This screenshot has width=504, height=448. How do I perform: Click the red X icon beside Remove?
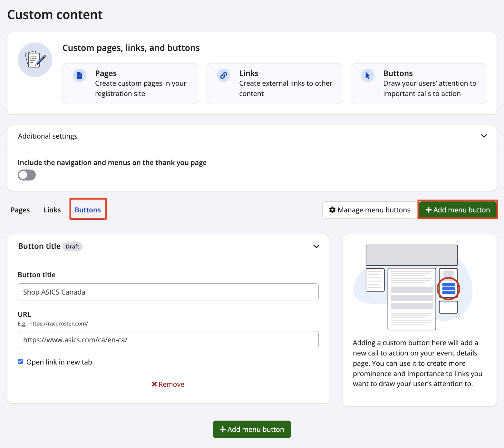[154, 384]
